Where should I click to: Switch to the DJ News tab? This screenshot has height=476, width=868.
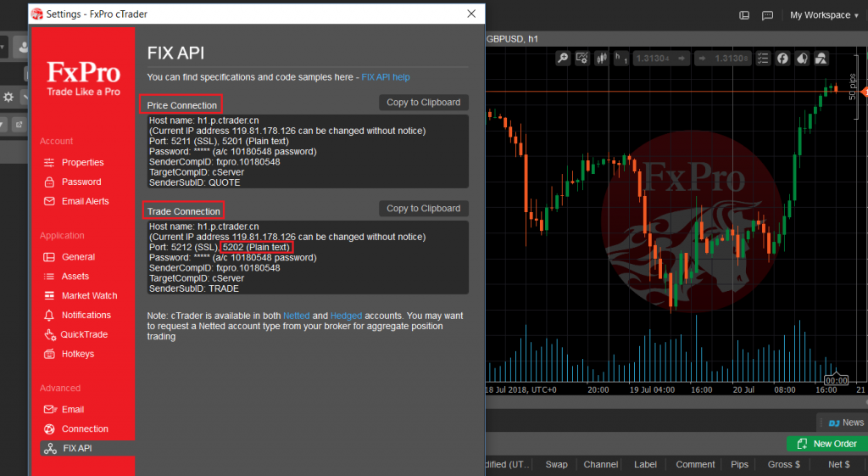(x=845, y=423)
